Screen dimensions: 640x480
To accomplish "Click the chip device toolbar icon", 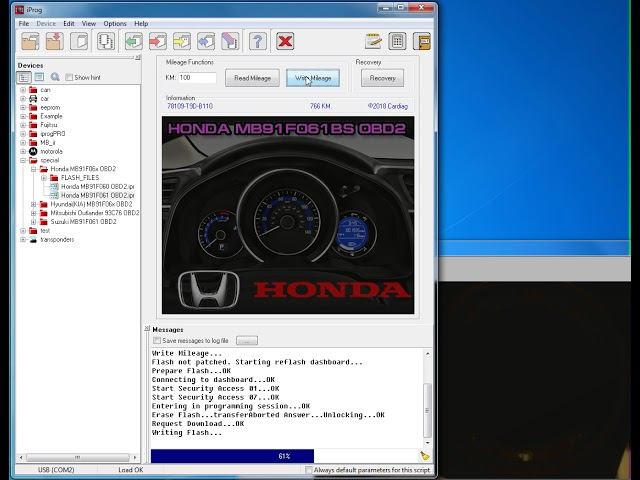I will (x=106, y=41).
